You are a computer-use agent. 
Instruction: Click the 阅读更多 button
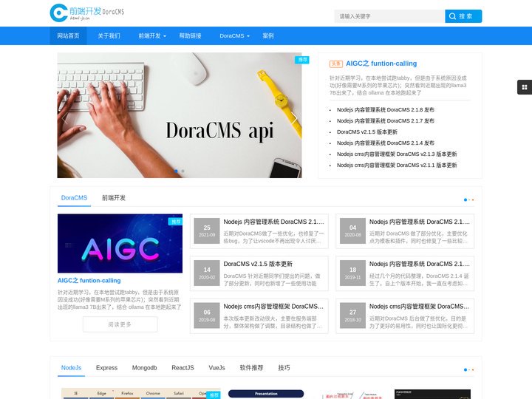click(x=120, y=324)
